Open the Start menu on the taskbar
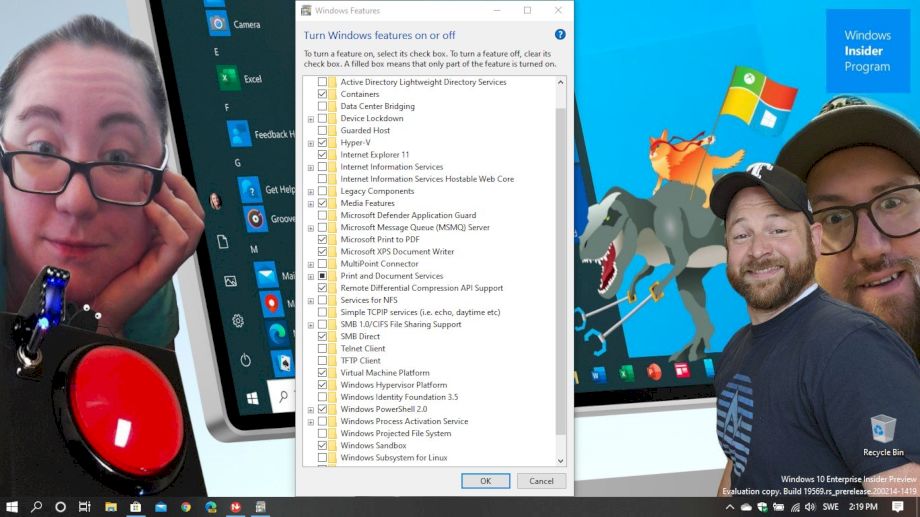This screenshot has height=517, width=920. click(12, 506)
